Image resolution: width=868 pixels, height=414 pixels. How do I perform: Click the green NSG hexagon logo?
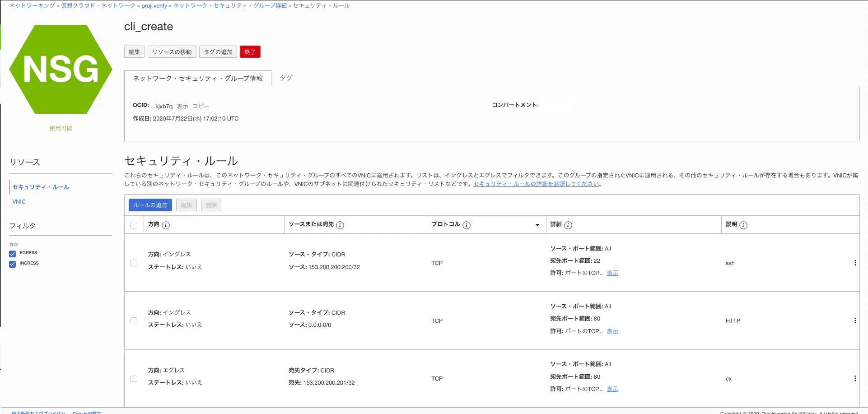coord(61,69)
